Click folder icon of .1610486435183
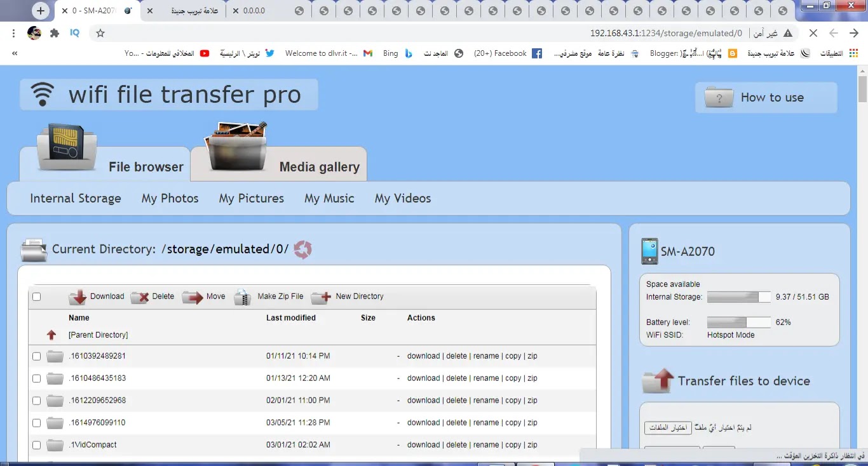Screen dimensions: 868x466 55,378
